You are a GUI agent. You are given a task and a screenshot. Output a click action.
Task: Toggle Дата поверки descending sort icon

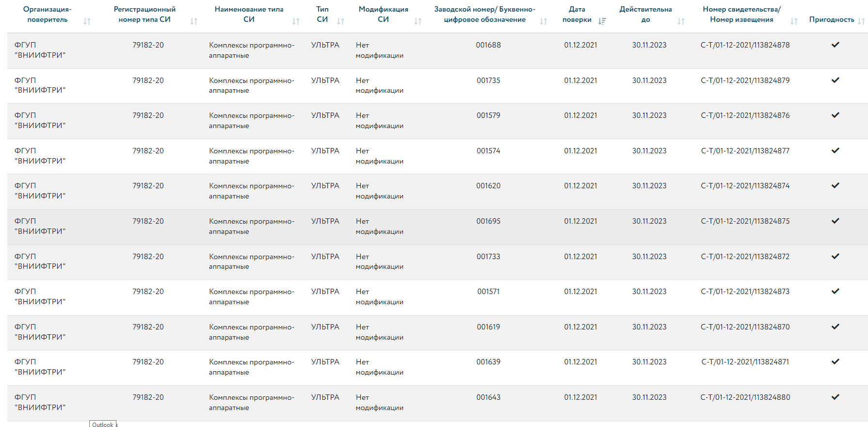tap(602, 21)
